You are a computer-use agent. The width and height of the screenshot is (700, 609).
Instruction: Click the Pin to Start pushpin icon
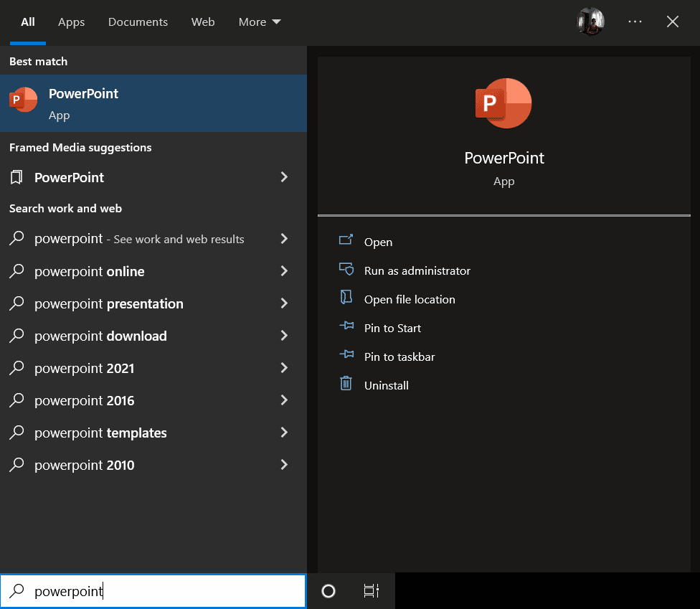click(346, 327)
